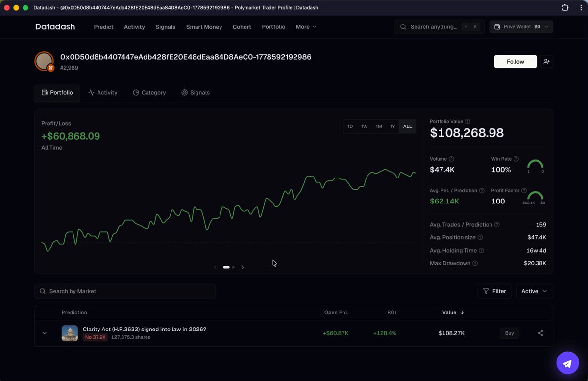Click the Win Rate info icon

coord(516,159)
